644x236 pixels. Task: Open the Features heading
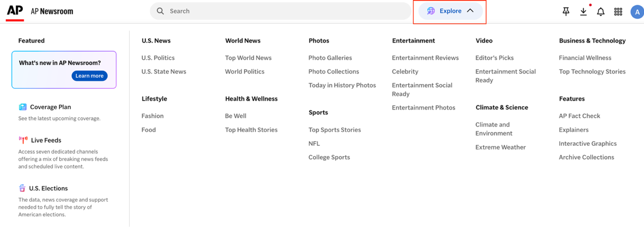(572, 99)
